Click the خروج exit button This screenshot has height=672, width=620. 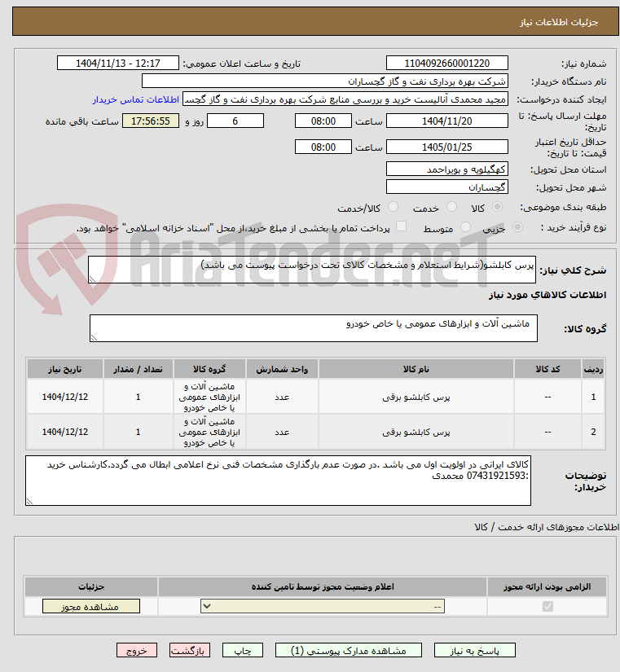coord(137,651)
